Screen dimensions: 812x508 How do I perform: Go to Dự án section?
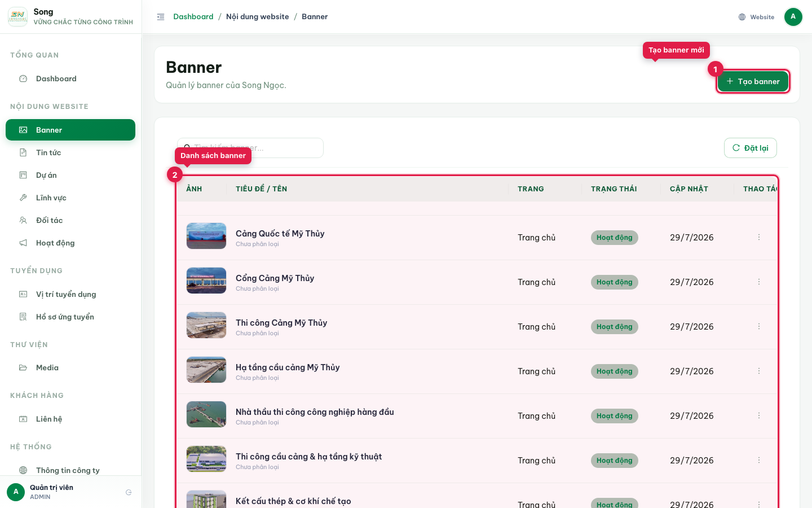pos(70,175)
